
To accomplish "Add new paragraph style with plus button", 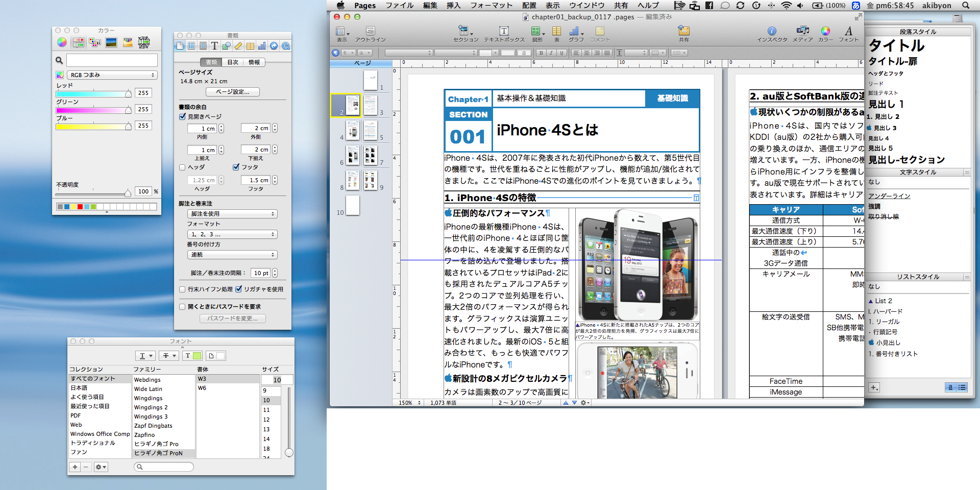I will point(874,387).
